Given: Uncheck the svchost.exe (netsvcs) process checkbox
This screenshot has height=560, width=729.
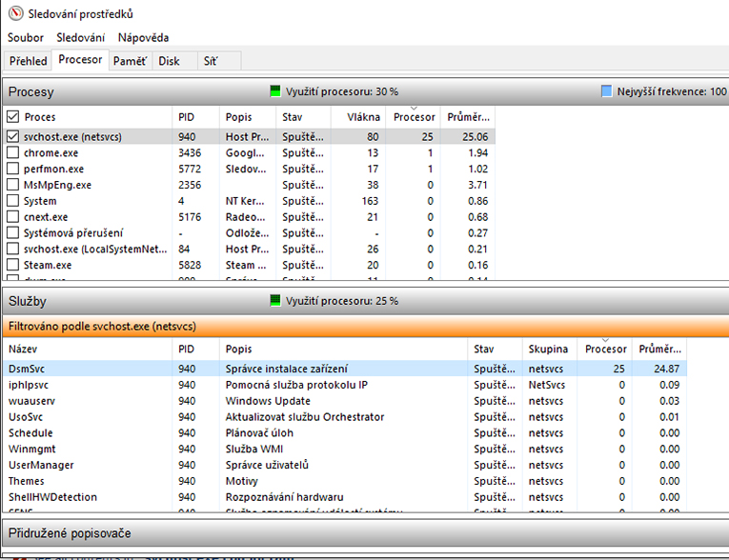Looking at the screenshot, I should coord(12,137).
